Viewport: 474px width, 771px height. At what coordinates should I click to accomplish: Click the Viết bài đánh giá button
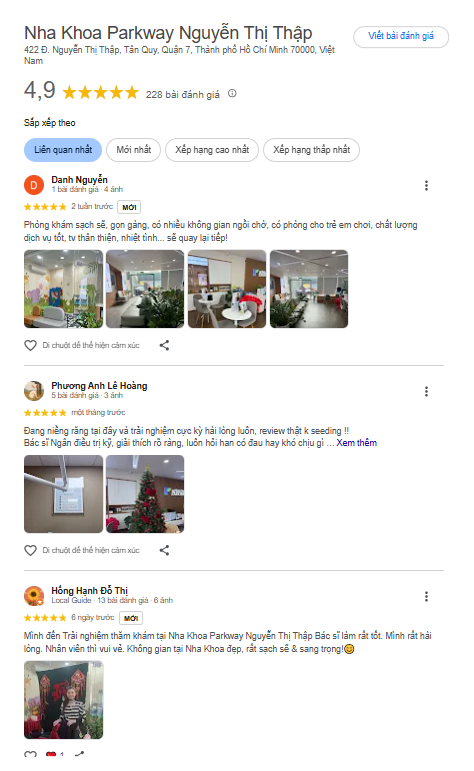coord(401,36)
